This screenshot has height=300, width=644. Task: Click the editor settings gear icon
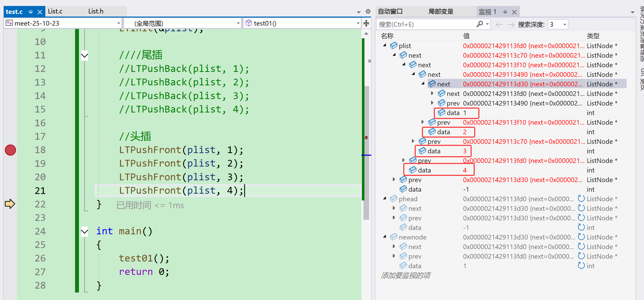click(x=368, y=12)
